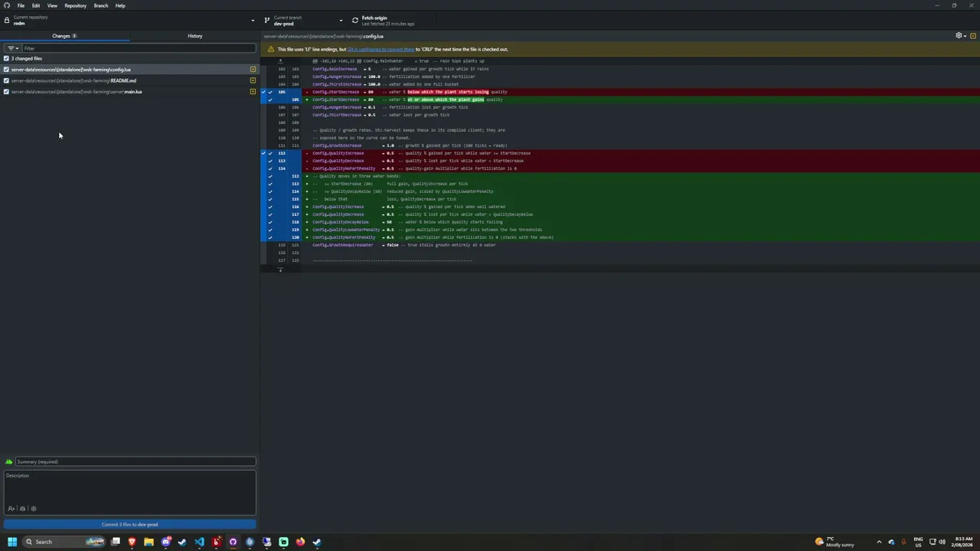Focus the commit Summary input field
This screenshot has width=980, height=551.
click(136, 461)
